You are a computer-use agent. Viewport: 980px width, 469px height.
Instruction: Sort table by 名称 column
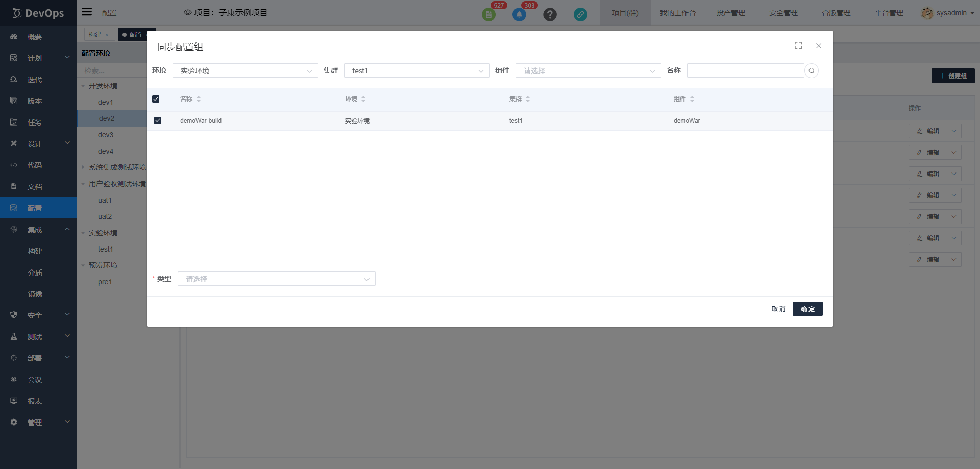199,99
